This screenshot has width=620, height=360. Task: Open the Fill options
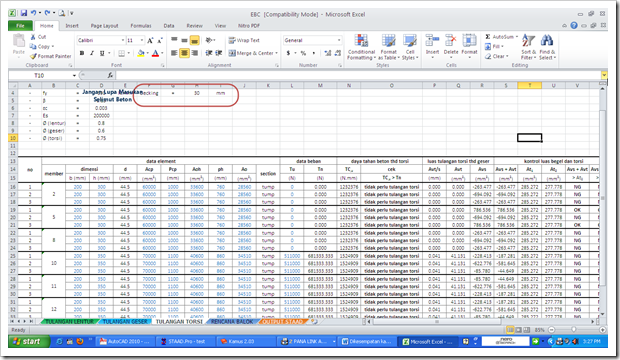point(494,46)
